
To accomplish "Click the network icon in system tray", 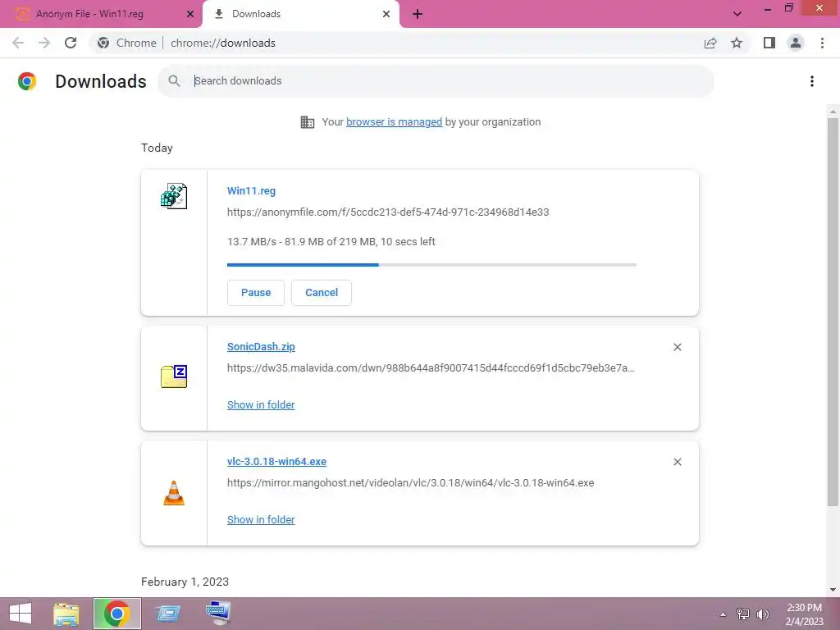I will [743, 614].
